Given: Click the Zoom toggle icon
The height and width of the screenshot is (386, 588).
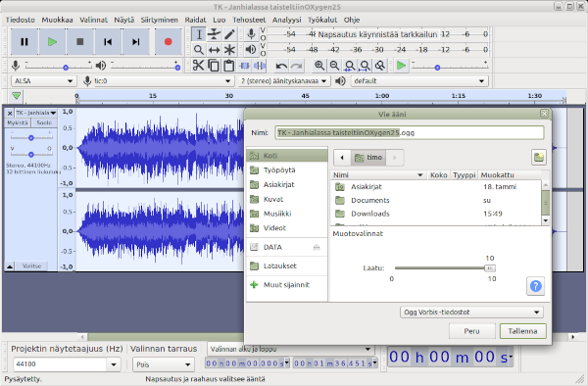Looking at the screenshot, I should pyautogui.click(x=380, y=66).
